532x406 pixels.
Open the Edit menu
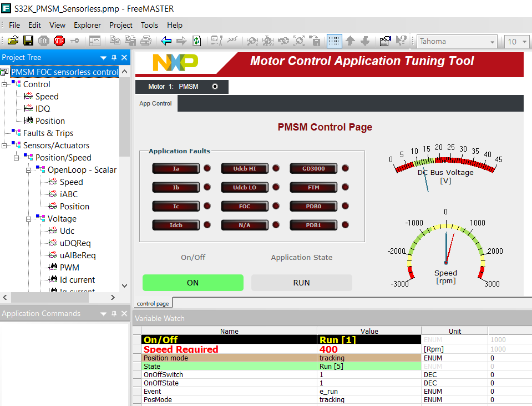coord(34,25)
